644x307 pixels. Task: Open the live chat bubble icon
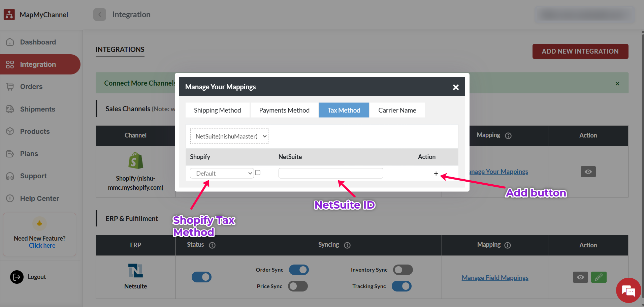click(628, 290)
